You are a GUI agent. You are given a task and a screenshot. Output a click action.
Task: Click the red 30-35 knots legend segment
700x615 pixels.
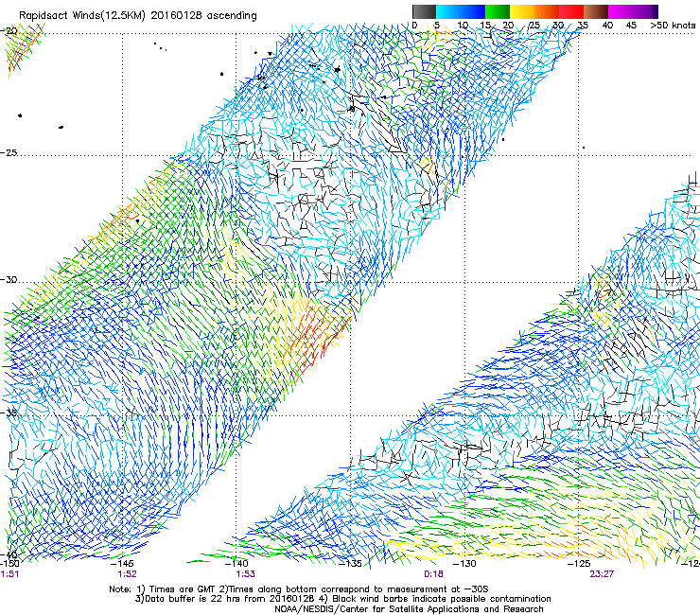tap(571, 11)
